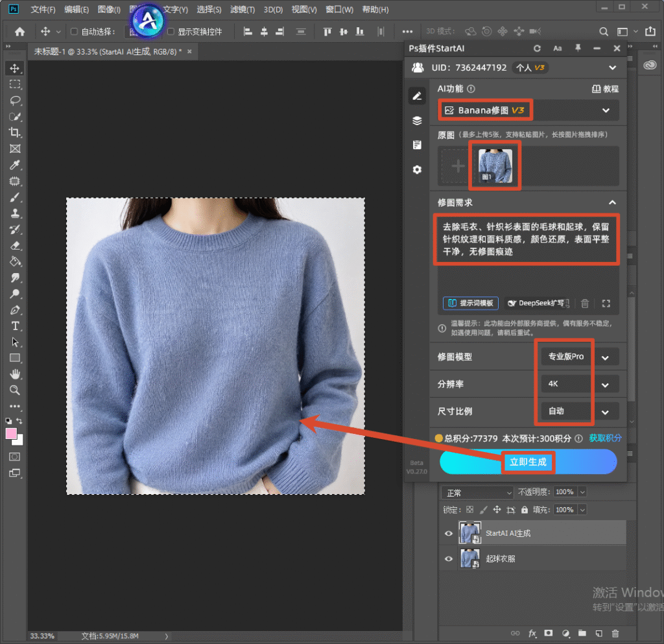
Task: Toggle lock transparent pixels icon
Action: pos(469,510)
